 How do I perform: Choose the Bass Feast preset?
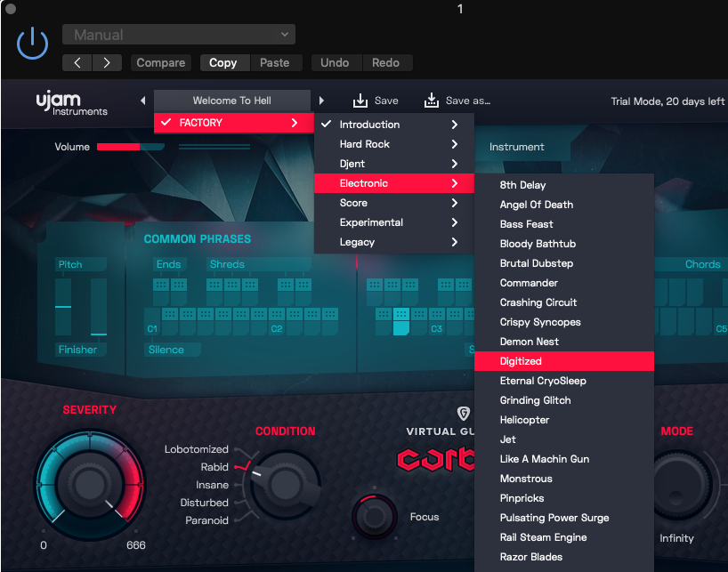click(564, 224)
